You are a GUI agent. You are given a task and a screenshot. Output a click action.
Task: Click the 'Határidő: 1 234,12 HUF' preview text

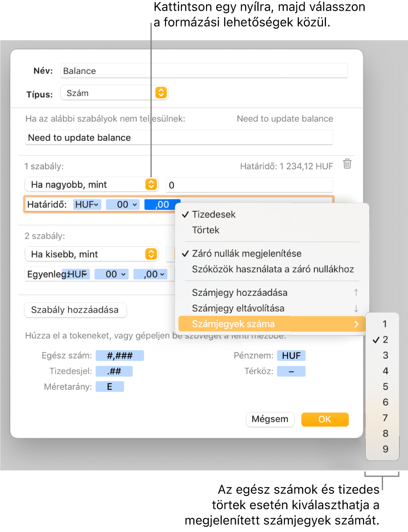point(286,166)
